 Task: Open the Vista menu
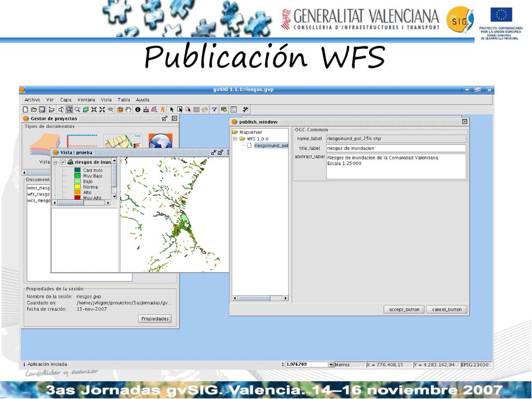106,100
